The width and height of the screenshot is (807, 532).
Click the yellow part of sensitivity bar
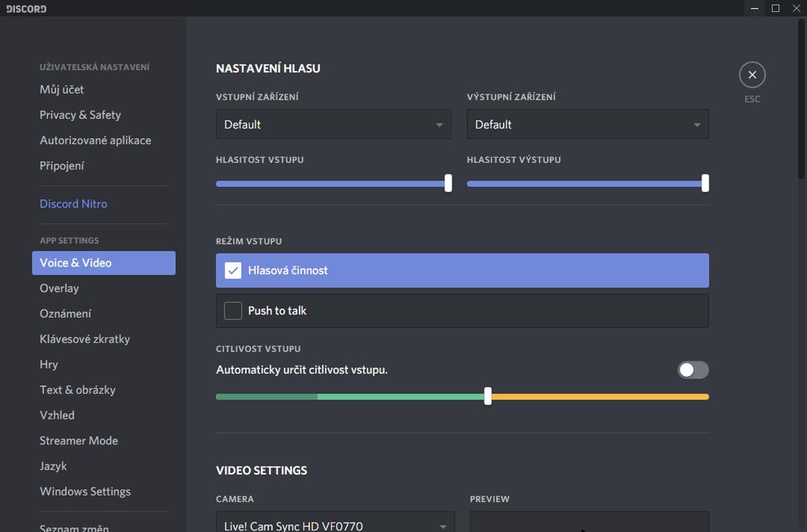coord(600,396)
